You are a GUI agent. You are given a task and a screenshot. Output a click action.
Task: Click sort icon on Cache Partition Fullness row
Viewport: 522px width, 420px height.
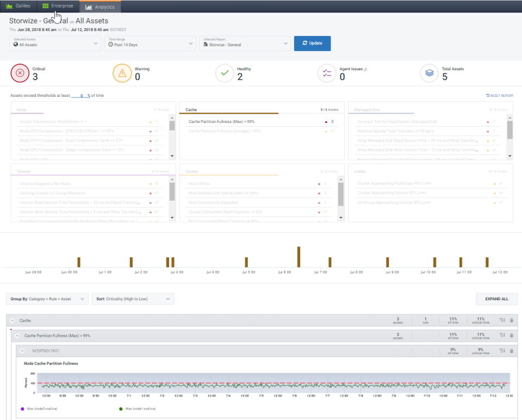tap(502, 335)
